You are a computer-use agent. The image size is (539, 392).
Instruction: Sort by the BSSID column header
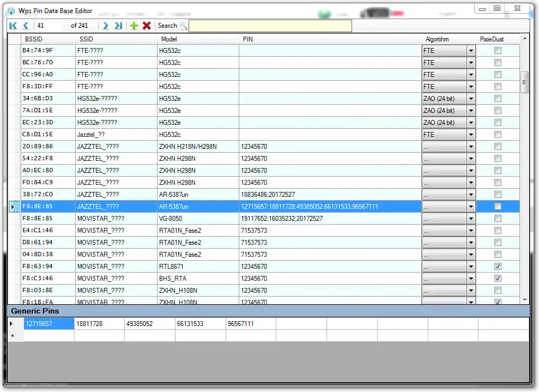(x=48, y=39)
